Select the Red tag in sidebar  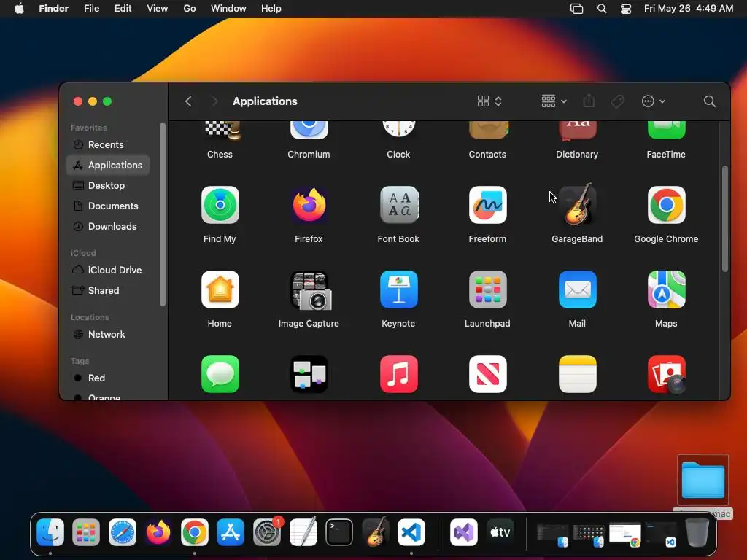pos(108,378)
